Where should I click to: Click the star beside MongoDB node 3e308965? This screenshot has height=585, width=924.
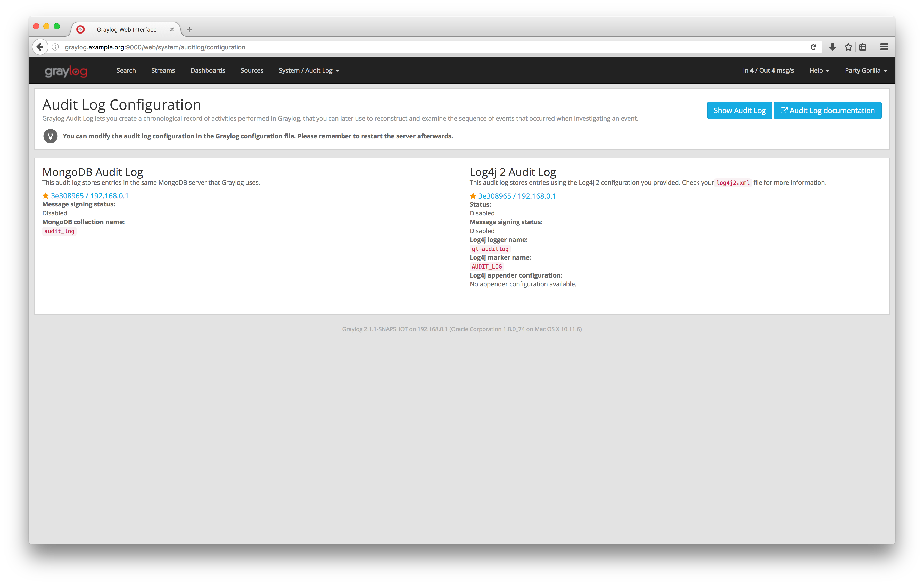[46, 196]
